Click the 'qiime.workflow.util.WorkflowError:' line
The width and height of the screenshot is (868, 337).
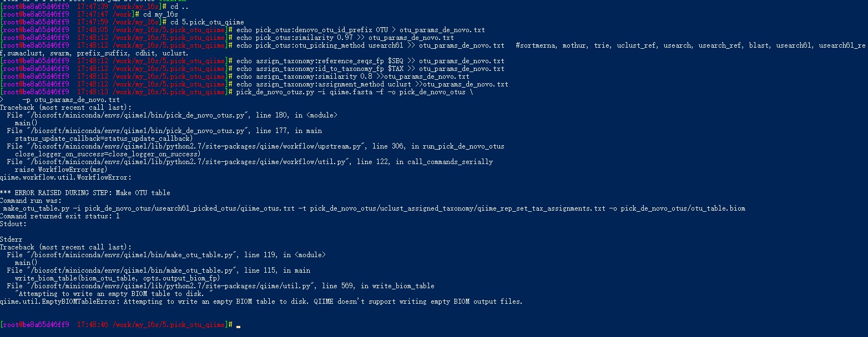[x=65, y=177]
